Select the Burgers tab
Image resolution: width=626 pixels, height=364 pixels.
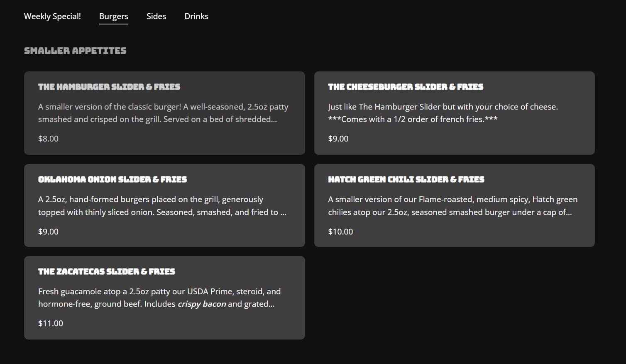113,16
